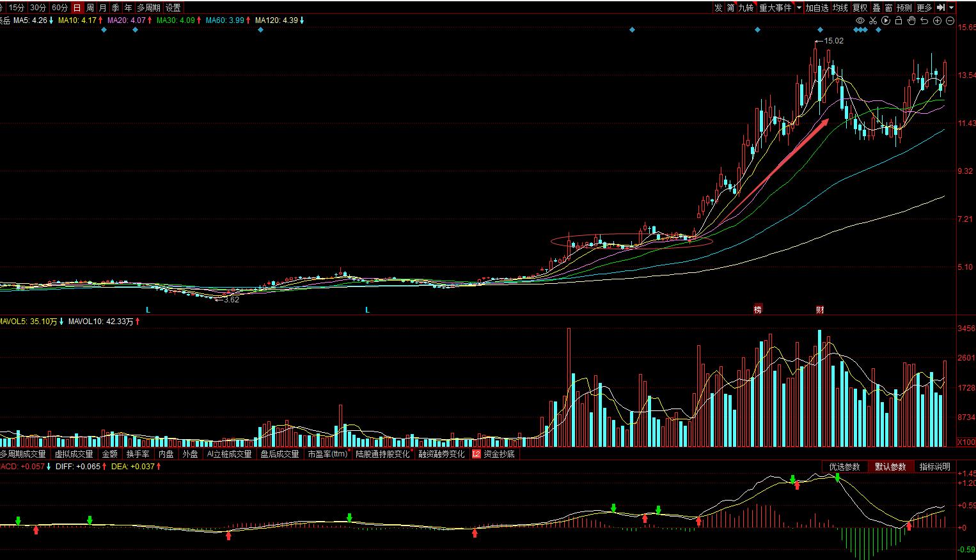Select the 虚拟成交量 indicator tab
This screenshot has width=976, height=560.
74,454
